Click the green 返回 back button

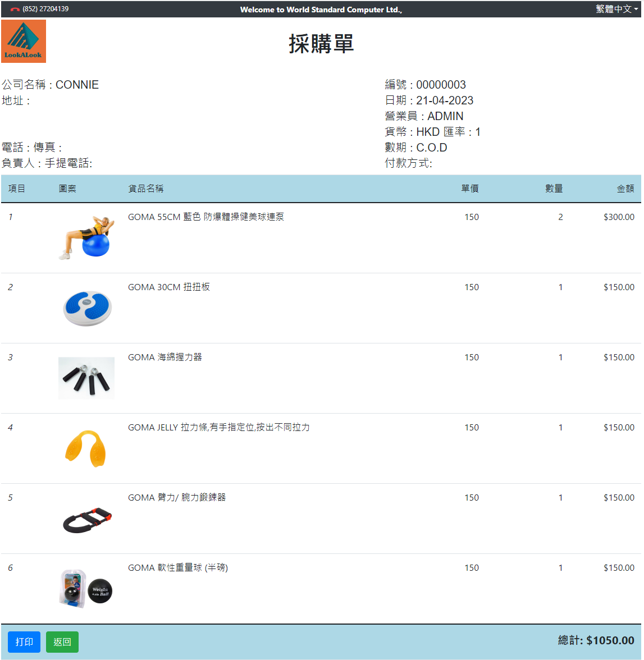coord(62,642)
